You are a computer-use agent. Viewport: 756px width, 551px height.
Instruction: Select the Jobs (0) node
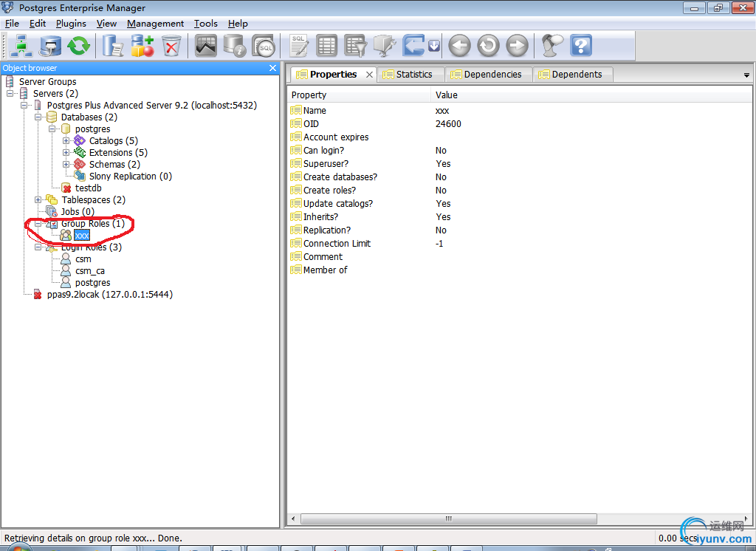tap(78, 212)
